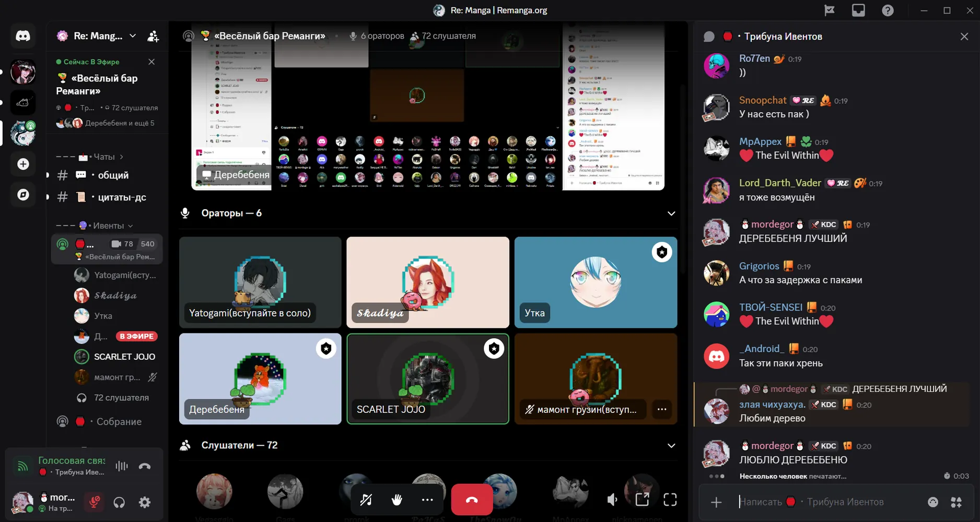Close the Трибуна Ивентов chat panel
Viewport: 980px width, 522px height.
(964, 36)
